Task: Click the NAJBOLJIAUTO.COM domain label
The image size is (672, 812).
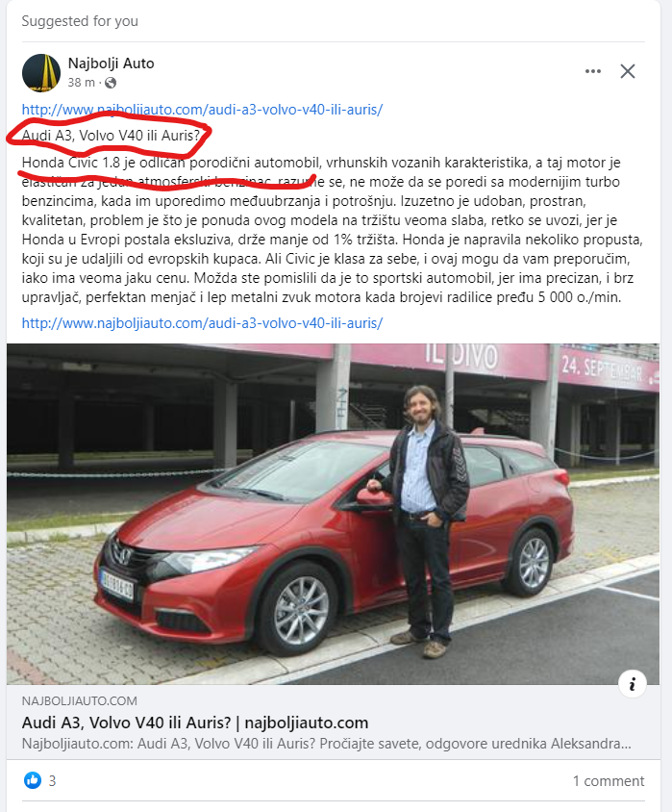Action: tap(80, 701)
